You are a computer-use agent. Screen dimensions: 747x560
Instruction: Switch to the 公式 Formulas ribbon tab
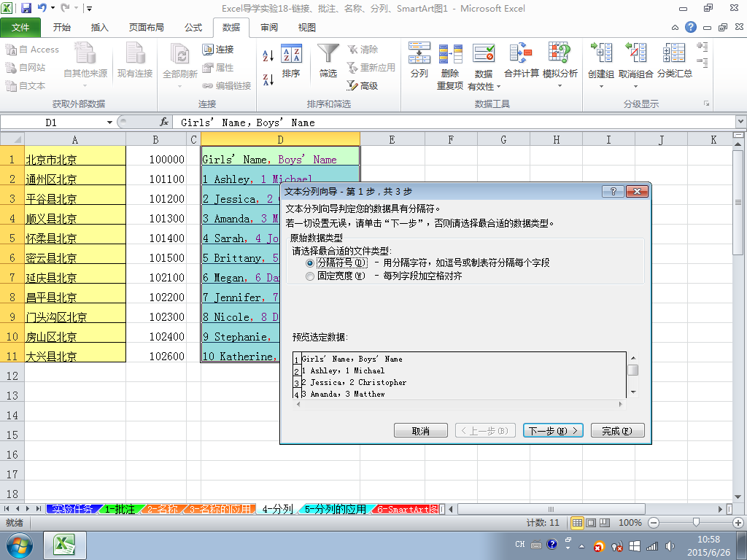(193, 28)
